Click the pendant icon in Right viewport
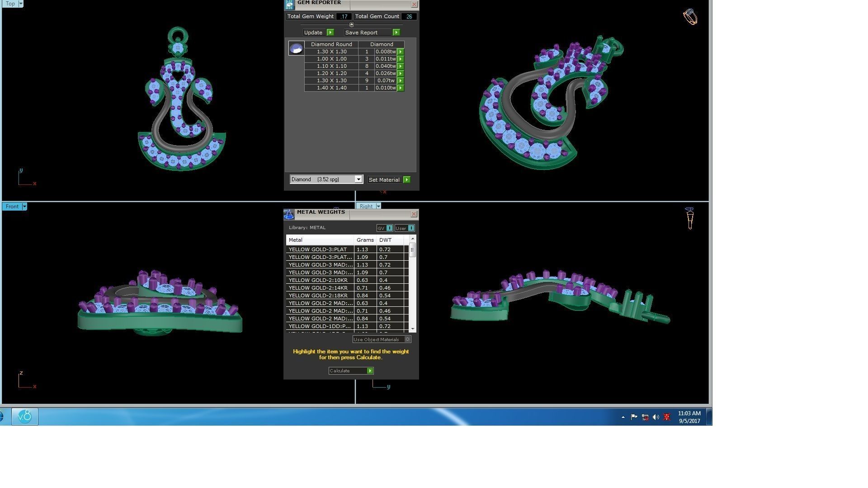 tap(690, 219)
